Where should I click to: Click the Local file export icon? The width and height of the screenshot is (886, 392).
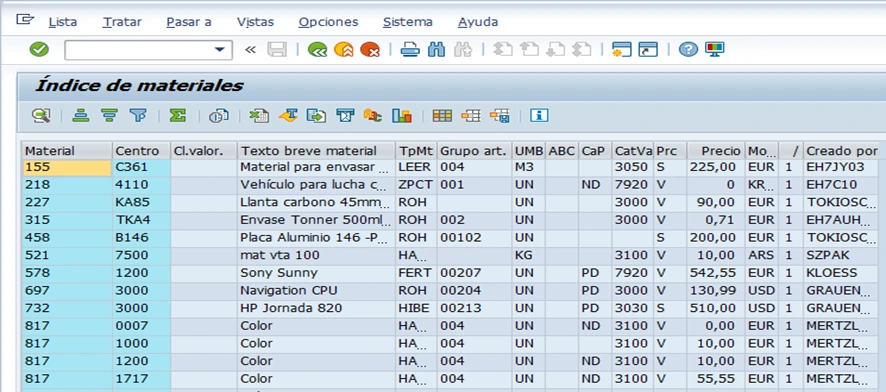(316, 116)
